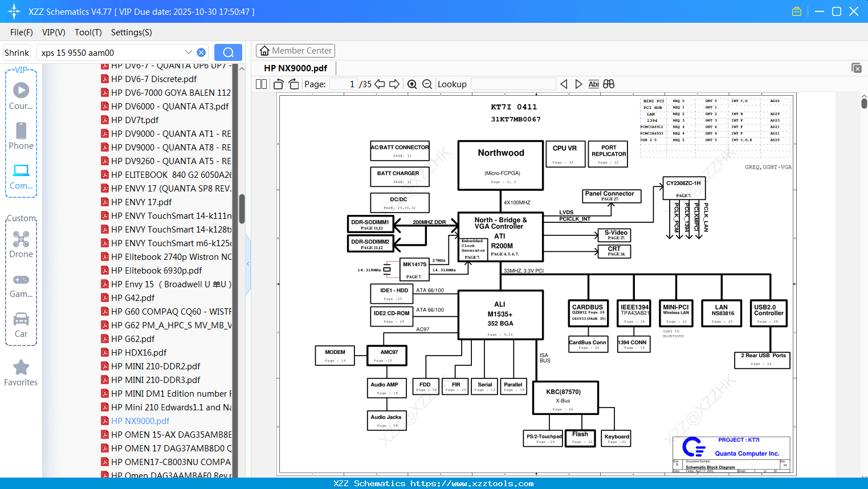
Task: Open the Drone sidebar category
Action: click(21, 244)
